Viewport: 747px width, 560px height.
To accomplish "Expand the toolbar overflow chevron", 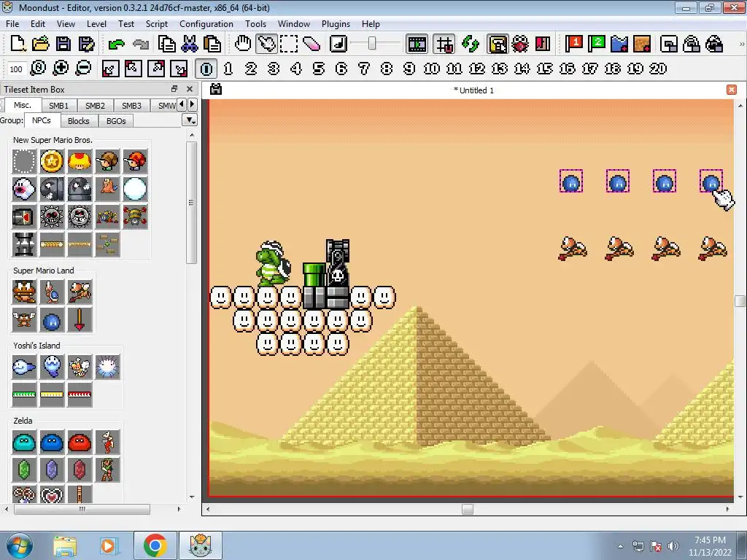I will coord(741,44).
